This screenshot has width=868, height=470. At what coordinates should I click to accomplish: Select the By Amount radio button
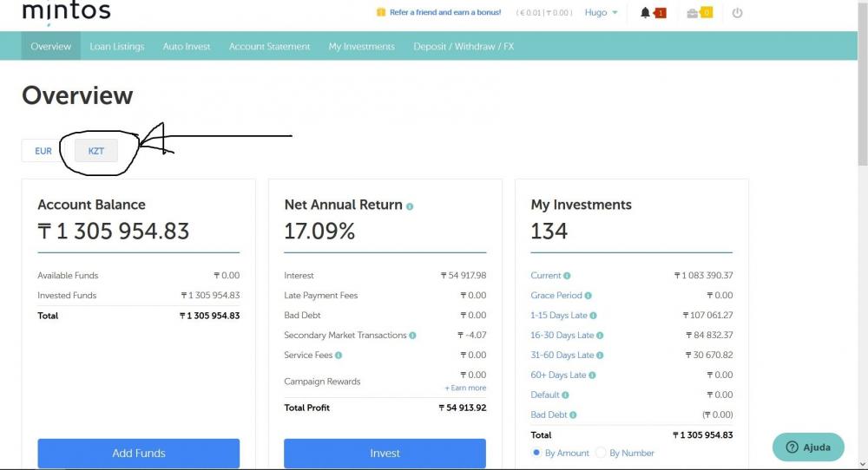click(536, 453)
